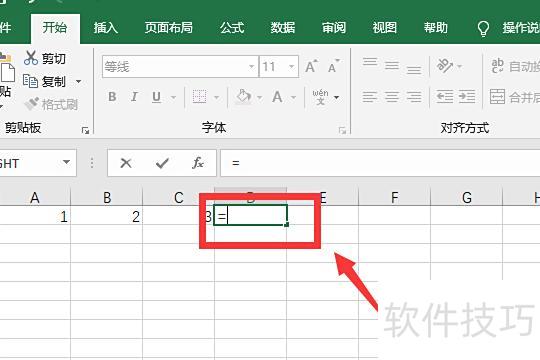Switch to the 审阅 tab
The width and height of the screenshot is (540, 360).
coord(334,28)
